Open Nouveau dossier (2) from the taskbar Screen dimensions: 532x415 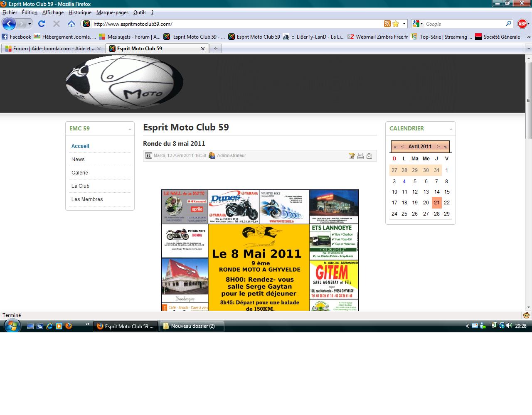(193, 326)
